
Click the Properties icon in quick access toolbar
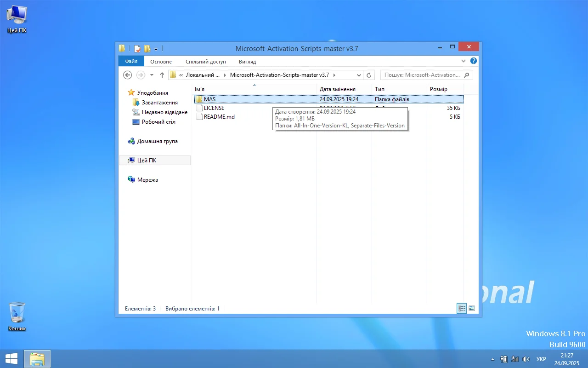pos(137,48)
